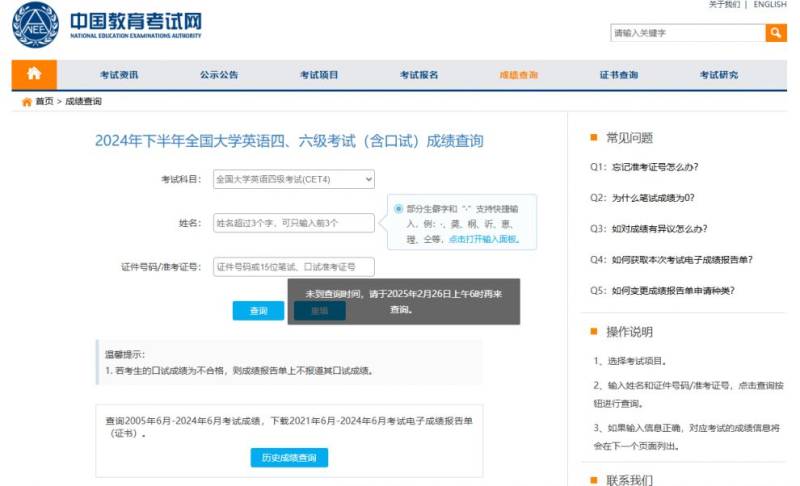Click 历史成绩查询 button

click(289, 457)
